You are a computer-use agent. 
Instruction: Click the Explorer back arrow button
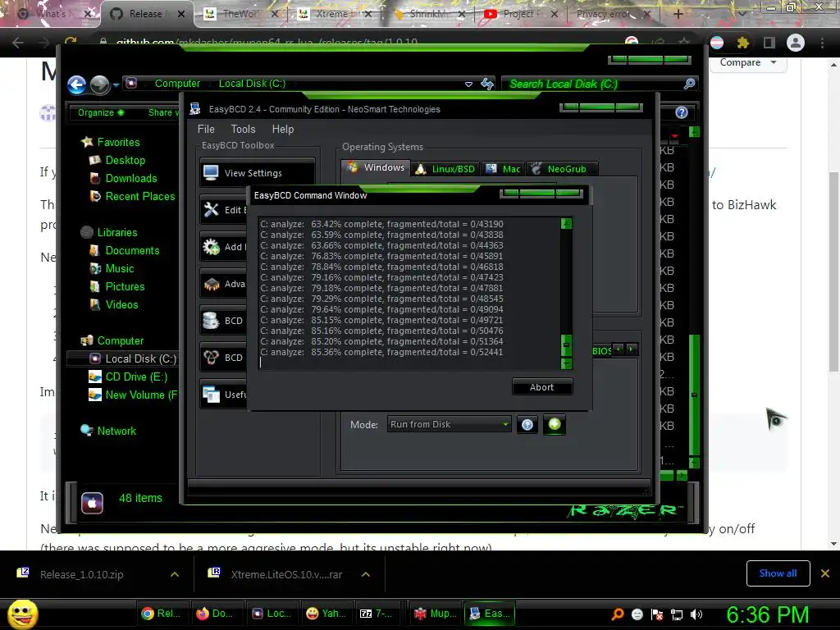coord(76,84)
